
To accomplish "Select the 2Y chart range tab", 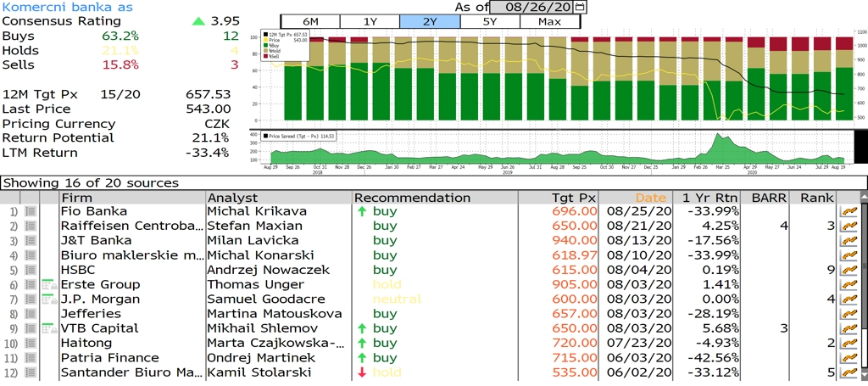I will coord(430,21).
